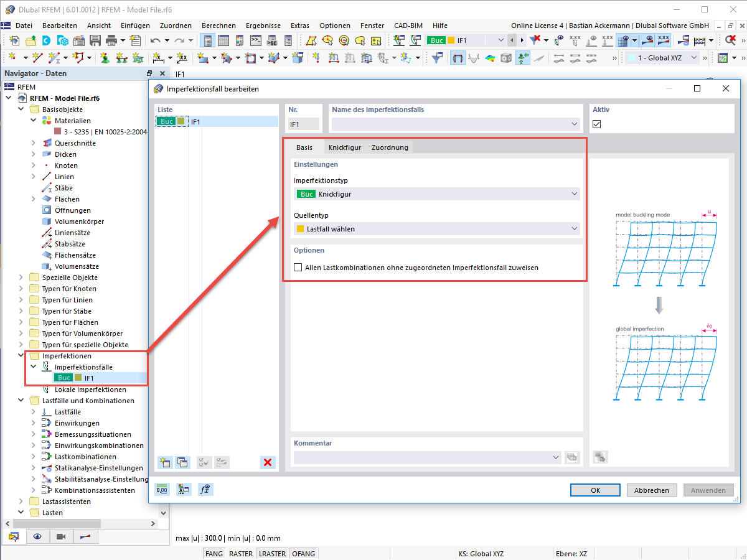Select the decimal places settings icon in dialog
This screenshot has height=560, width=747.
162,490
